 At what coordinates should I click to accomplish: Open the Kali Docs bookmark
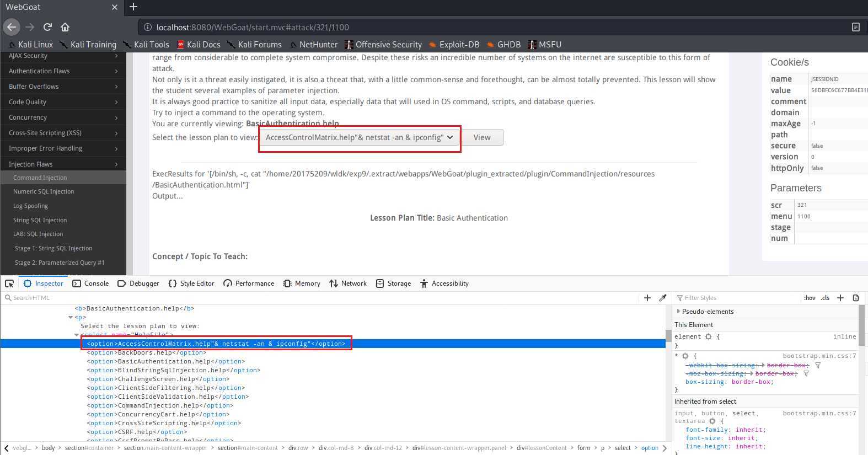tap(199, 45)
